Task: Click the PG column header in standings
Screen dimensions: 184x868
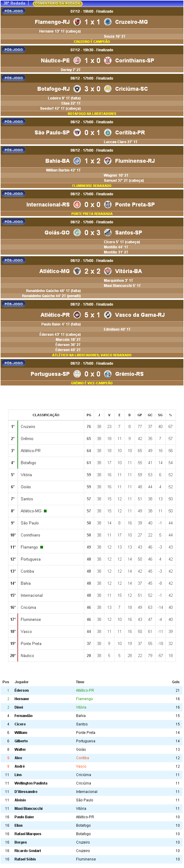Action: point(89,415)
